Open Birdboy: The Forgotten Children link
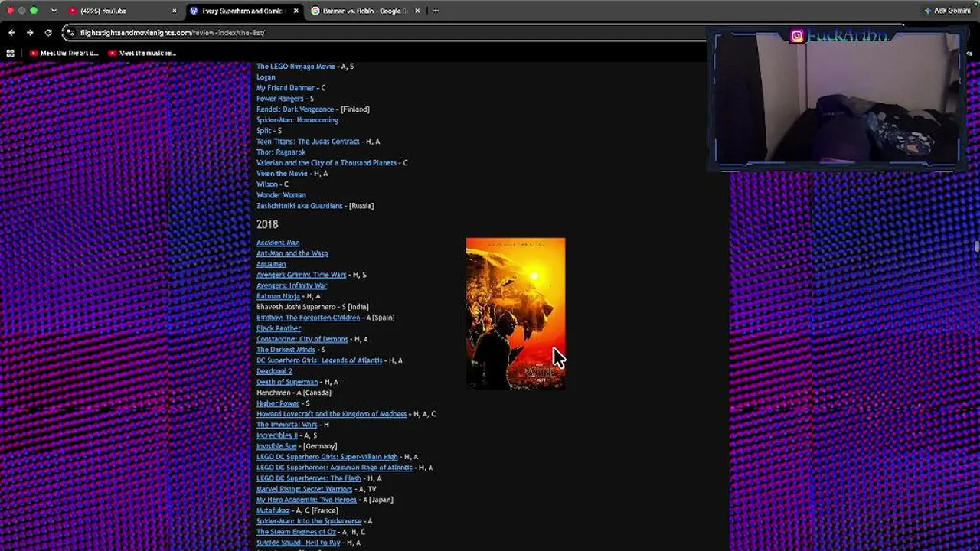The height and width of the screenshot is (551, 980). click(x=308, y=318)
